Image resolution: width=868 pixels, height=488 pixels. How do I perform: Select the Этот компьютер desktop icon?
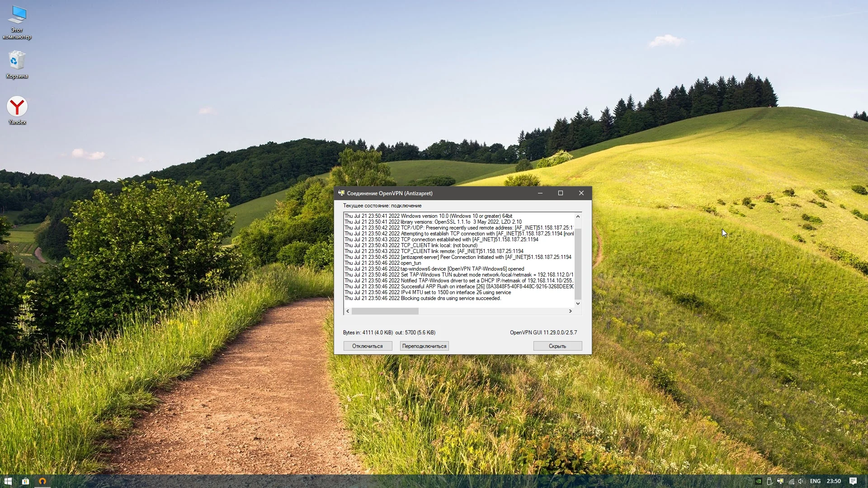point(17,21)
